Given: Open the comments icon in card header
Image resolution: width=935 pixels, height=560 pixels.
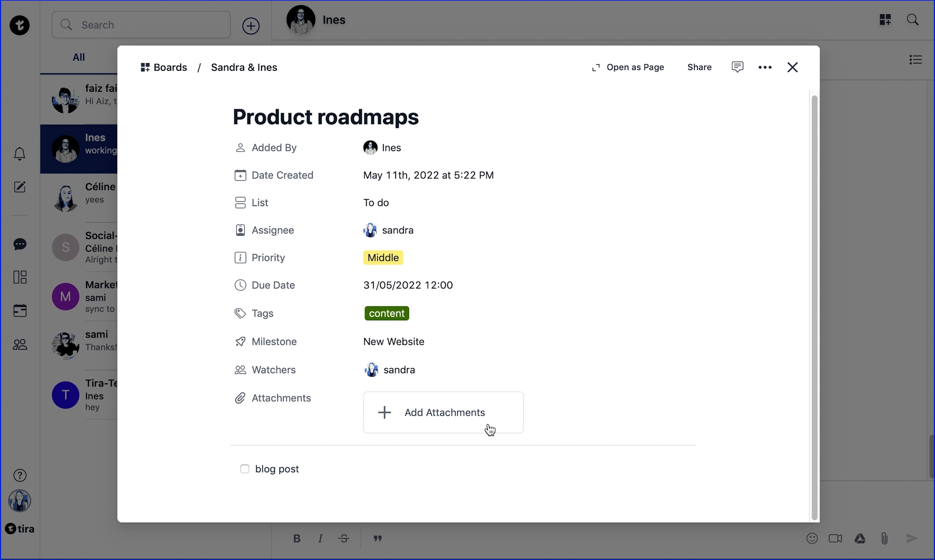Looking at the screenshot, I should pyautogui.click(x=737, y=67).
